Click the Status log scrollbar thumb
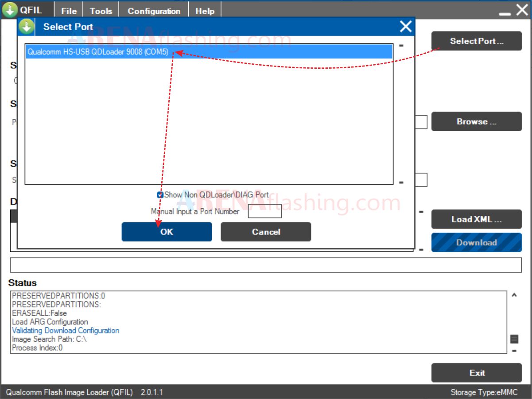 514,339
